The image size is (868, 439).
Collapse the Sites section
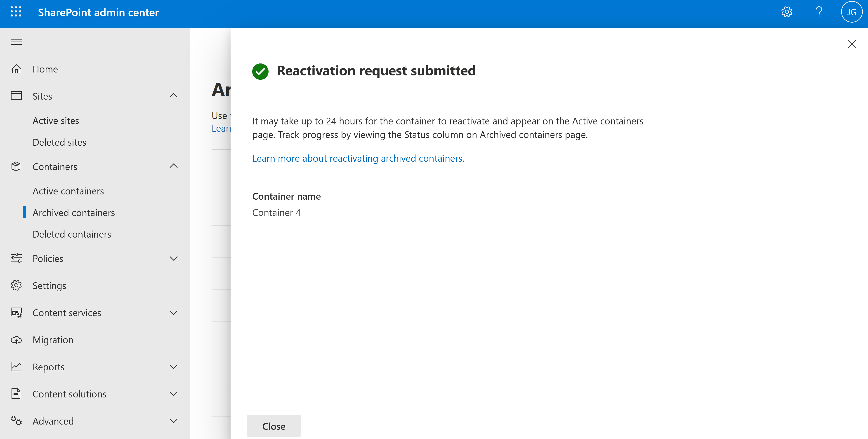pyautogui.click(x=174, y=96)
